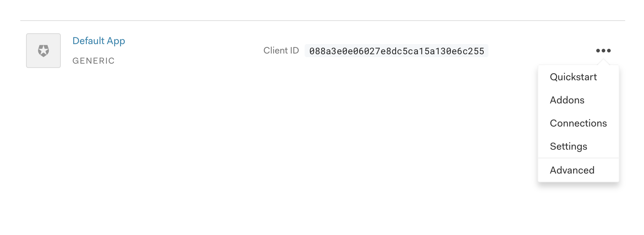
Task: Click the Default App application logo icon
Action: (43, 51)
